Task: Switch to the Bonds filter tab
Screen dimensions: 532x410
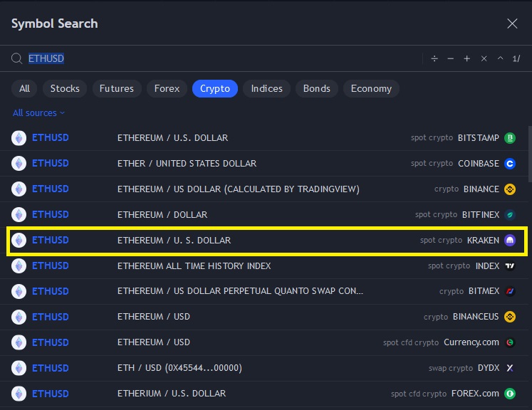Action: pyautogui.click(x=317, y=88)
